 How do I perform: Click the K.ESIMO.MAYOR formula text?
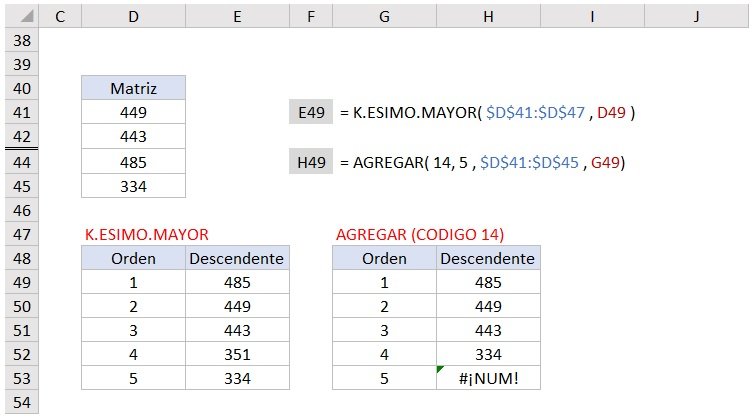coord(488,113)
